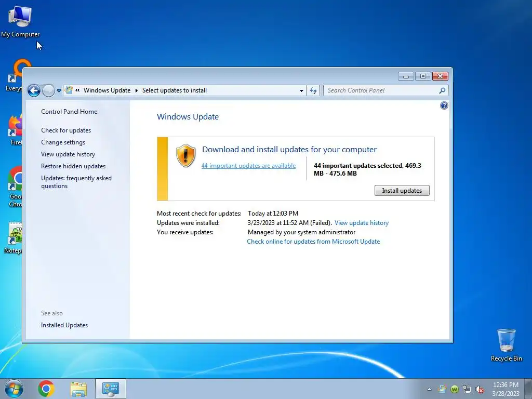Image resolution: width=532 pixels, height=399 pixels.
Task: Open the clock showing 12:36 PM
Action: pos(506,389)
